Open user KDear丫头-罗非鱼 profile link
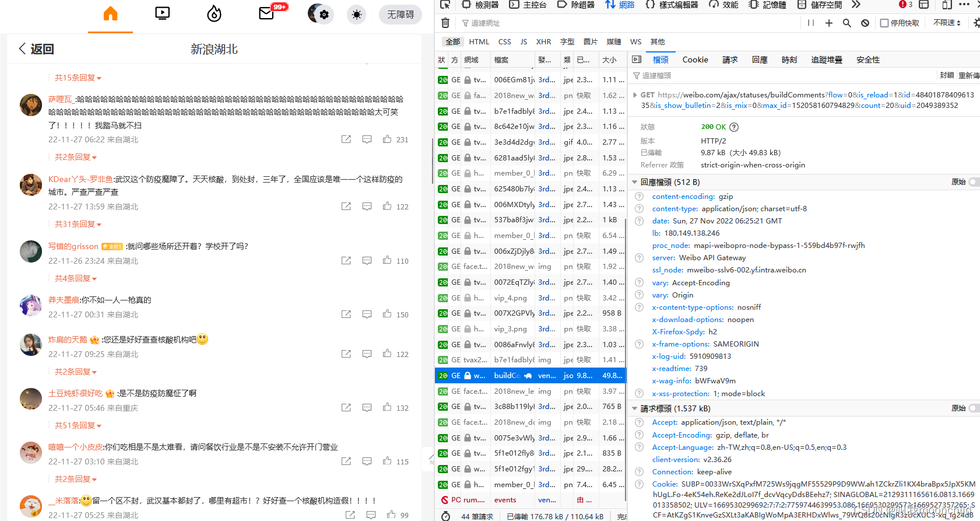This screenshot has height=521, width=980. 80,179
